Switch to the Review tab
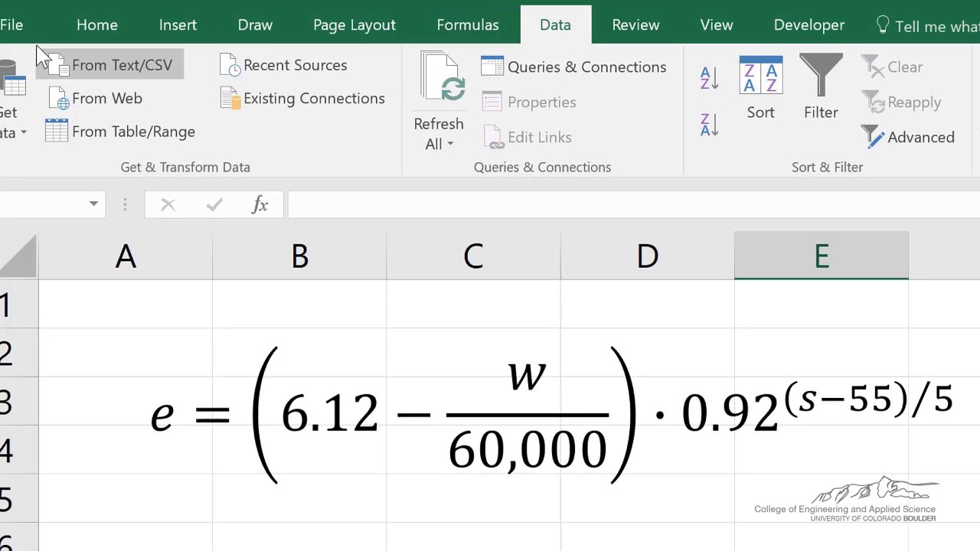 click(635, 25)
